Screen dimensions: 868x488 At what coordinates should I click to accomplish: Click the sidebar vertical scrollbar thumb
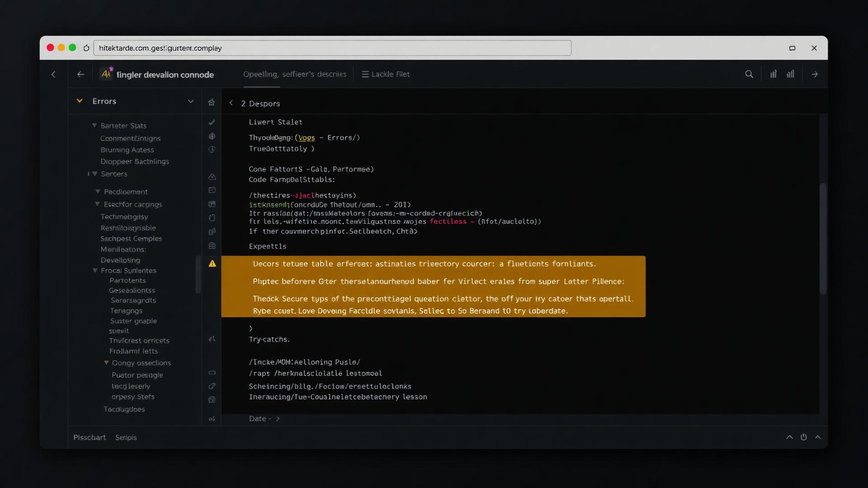(198, 275)
